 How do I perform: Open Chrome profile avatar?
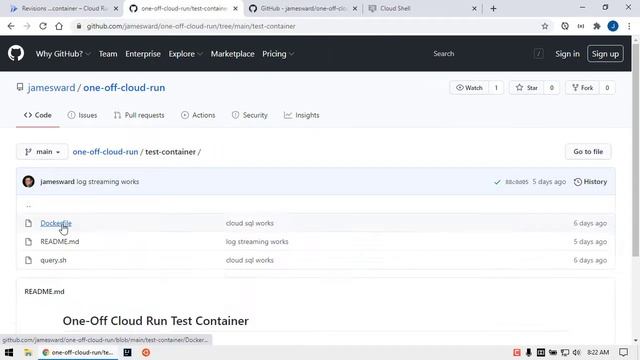point(613,26)
